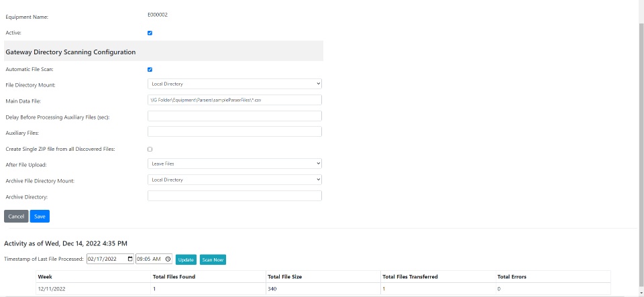The image size is (644, 297).
Task: Click the Total Files Transferred value link
Action: [384, 288]
